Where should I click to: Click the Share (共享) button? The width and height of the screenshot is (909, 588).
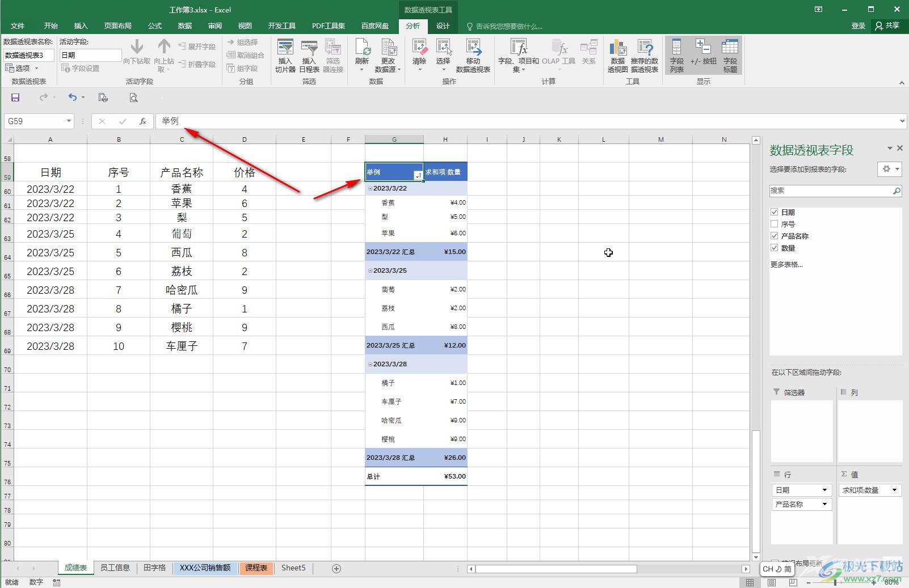click(888, 26)
